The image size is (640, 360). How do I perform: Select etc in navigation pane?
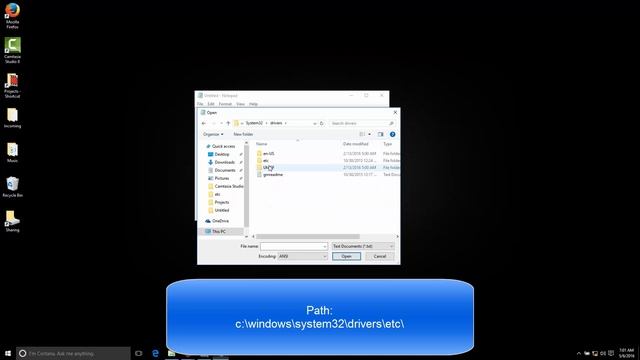click(x=217, y=194)
